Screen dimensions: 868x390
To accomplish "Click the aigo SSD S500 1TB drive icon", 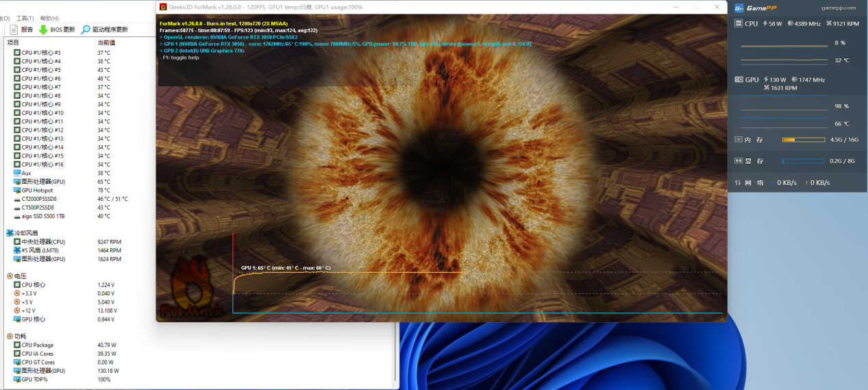I will (17, 216).
